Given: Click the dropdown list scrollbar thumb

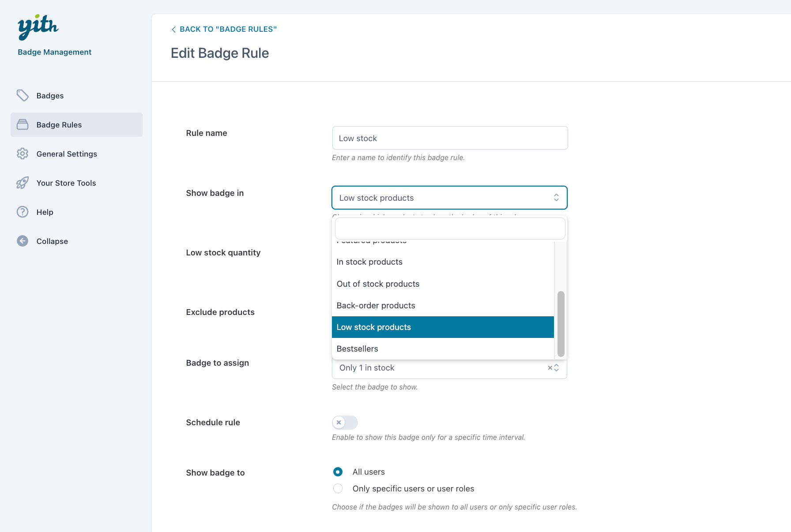Looking at the screenshot, I should [x=561, y=323].
